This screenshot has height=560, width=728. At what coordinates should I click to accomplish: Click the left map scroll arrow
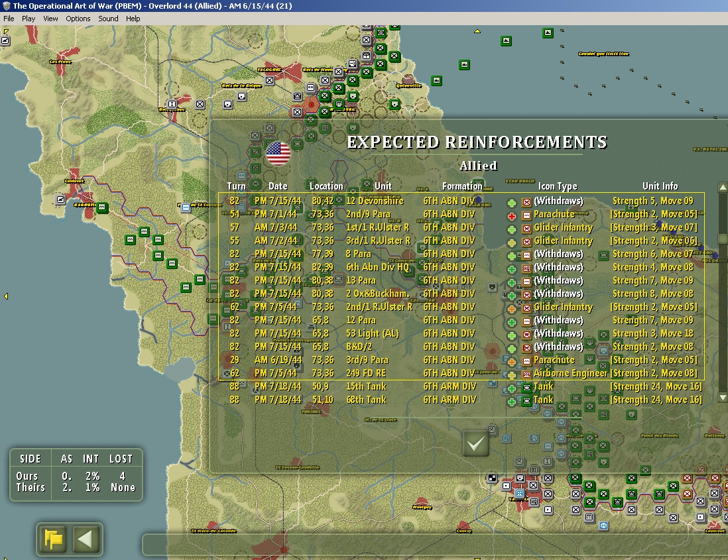pos(6,296)
